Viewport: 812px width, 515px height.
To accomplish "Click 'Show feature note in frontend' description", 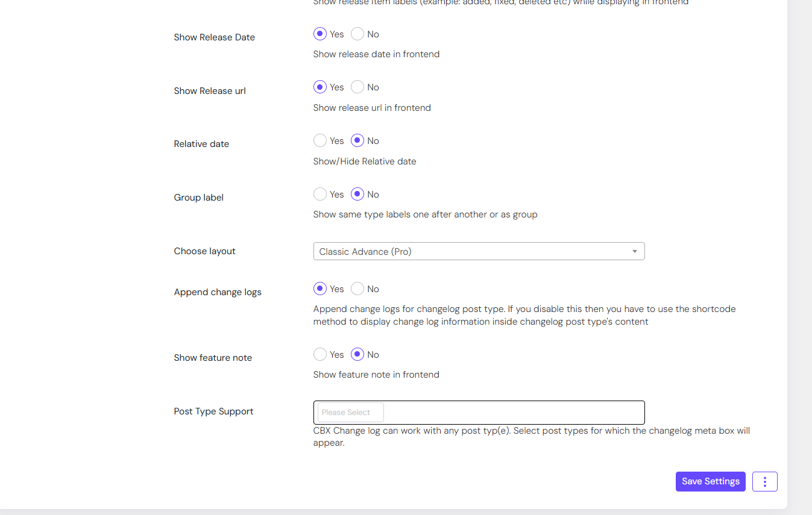I will (376, 375).
